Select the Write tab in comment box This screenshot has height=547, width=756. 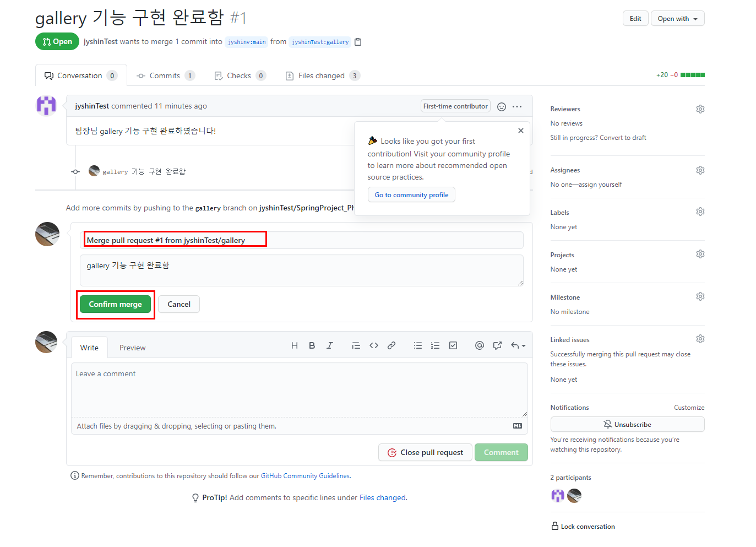click(89, 348)
